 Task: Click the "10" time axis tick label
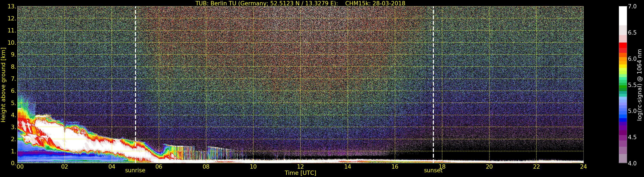(253, 166)
